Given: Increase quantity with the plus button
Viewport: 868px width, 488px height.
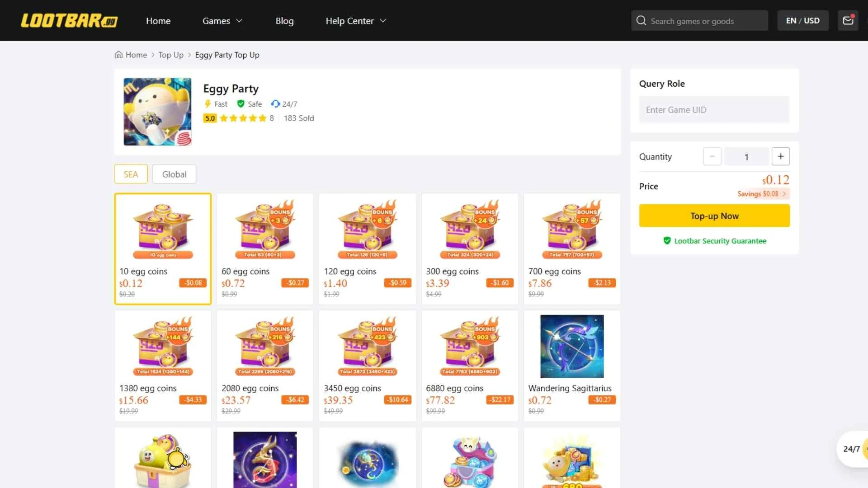Looking at the screenshot, I should pos(780,156).
